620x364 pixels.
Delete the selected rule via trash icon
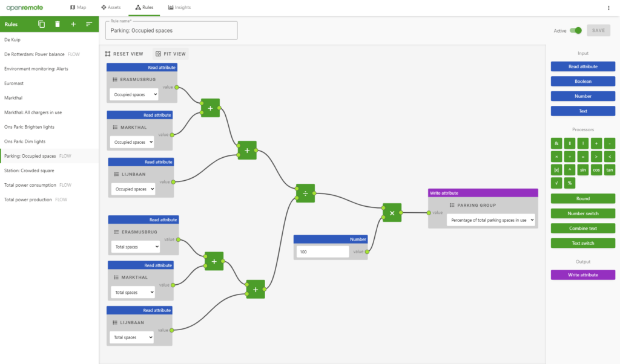tap(58, 24)
